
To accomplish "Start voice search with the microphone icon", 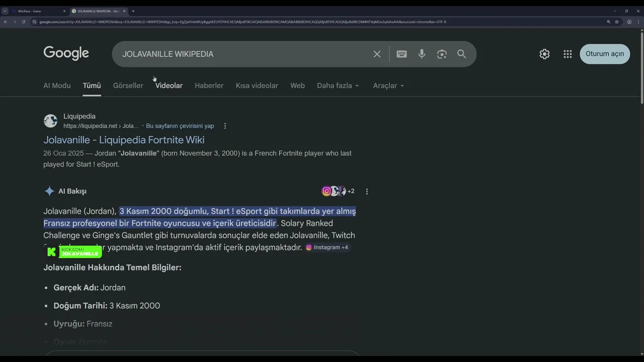I will [422, 54].
